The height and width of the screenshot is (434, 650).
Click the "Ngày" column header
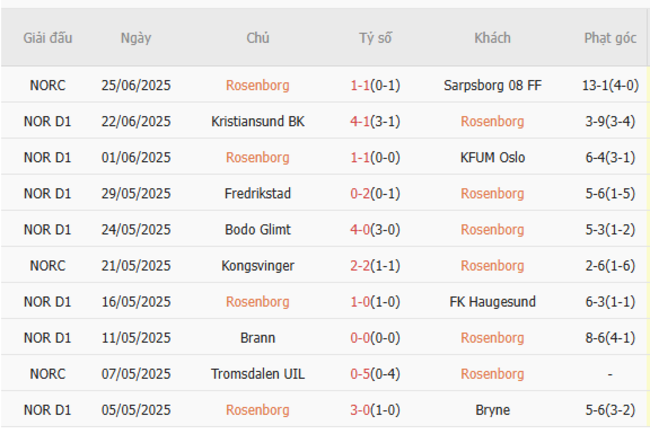point(136,38)
